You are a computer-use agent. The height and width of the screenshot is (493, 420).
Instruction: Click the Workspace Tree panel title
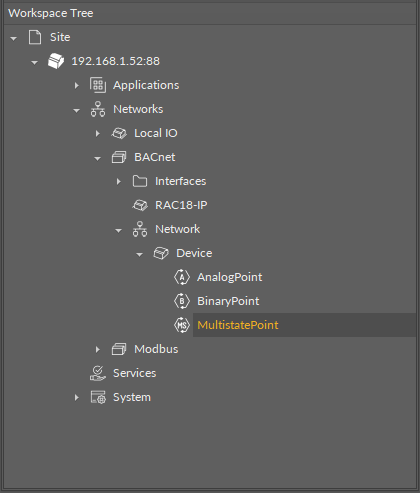tap(51, 13)
